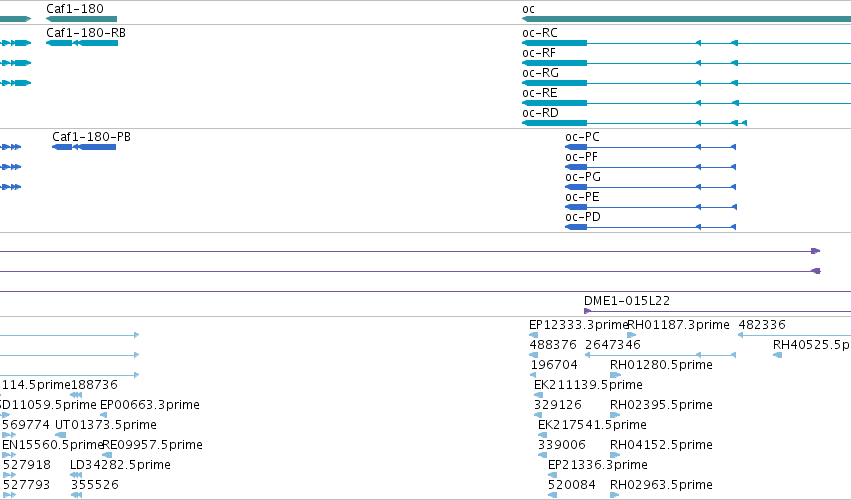Select the Caf1-180-RB transcript glyph
The image size is (851, 500).
point(82,43)
